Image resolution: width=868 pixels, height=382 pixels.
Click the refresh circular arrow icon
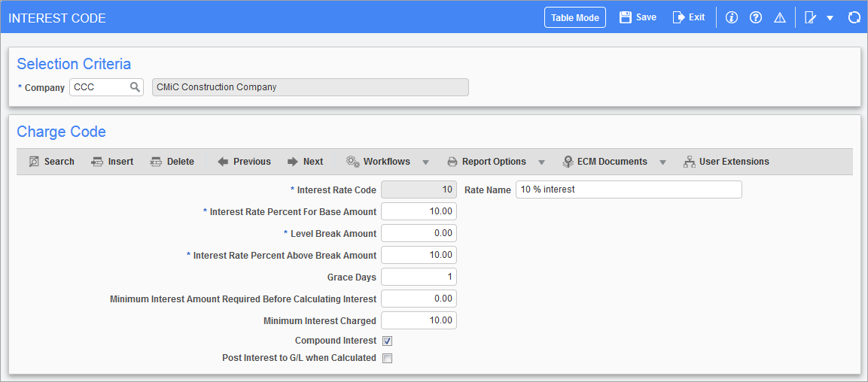(x=854, y=18)
